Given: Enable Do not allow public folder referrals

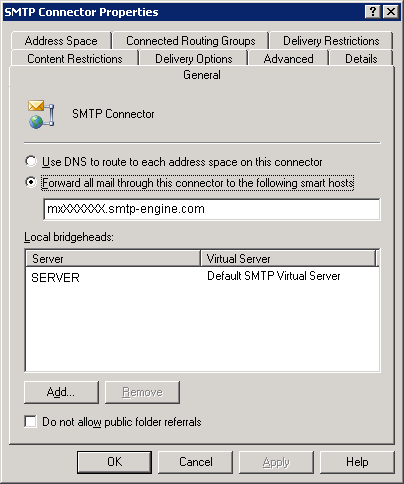Looking at the screenshot, I should 30,422.
